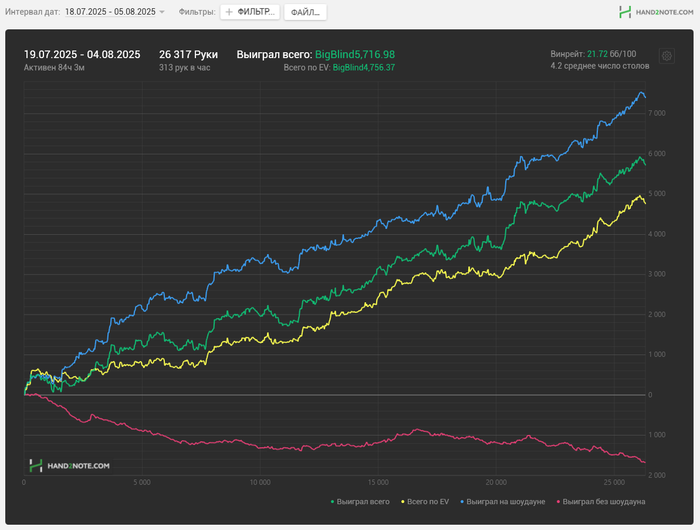Image resolution: width=700 pixels, height=530 pixels.
Task: Click the plus icon in the filter button
Action: point(229,12)
